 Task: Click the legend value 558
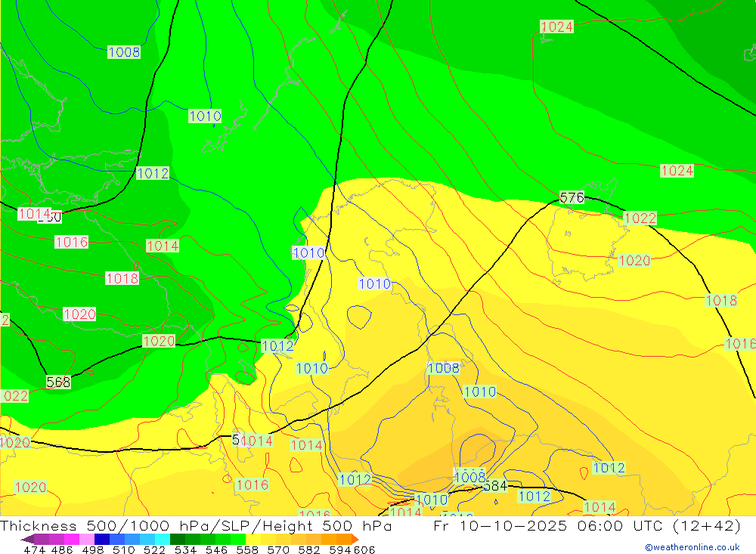click(247, 550)
